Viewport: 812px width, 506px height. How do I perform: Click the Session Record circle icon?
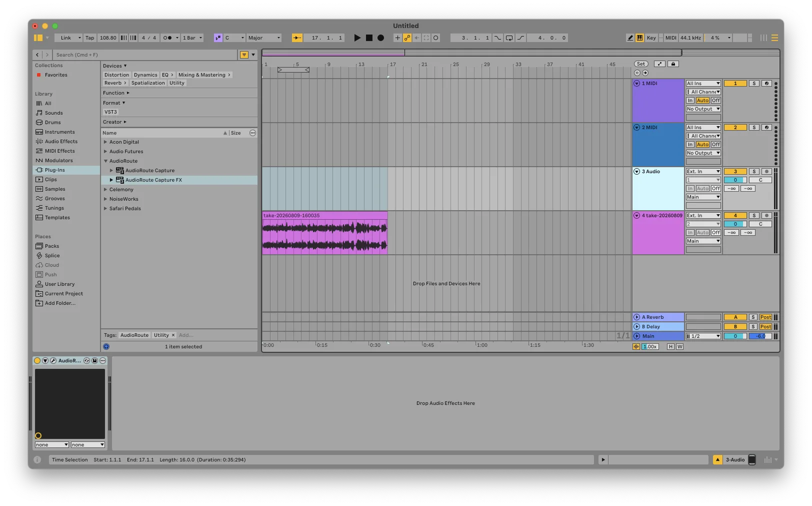pyautogui.click(x=436, y=38)
